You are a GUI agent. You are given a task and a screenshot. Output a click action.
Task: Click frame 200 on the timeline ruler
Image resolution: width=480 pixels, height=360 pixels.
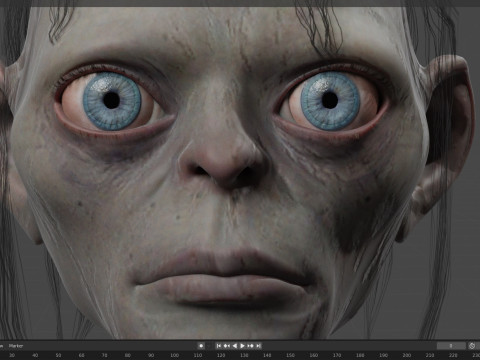click(406, 355)
